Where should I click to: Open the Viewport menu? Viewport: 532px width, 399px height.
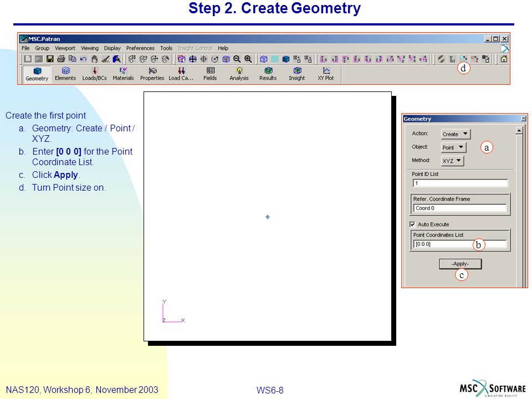pos(65,48)
